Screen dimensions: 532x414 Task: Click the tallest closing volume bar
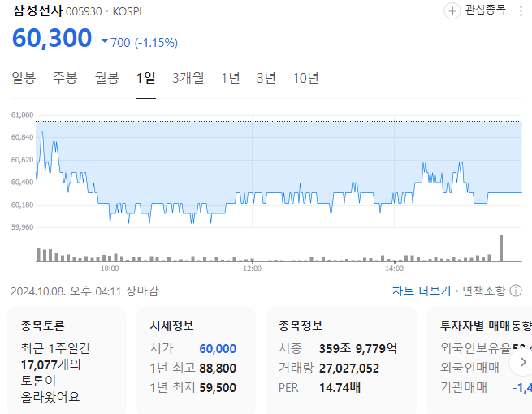501,248
